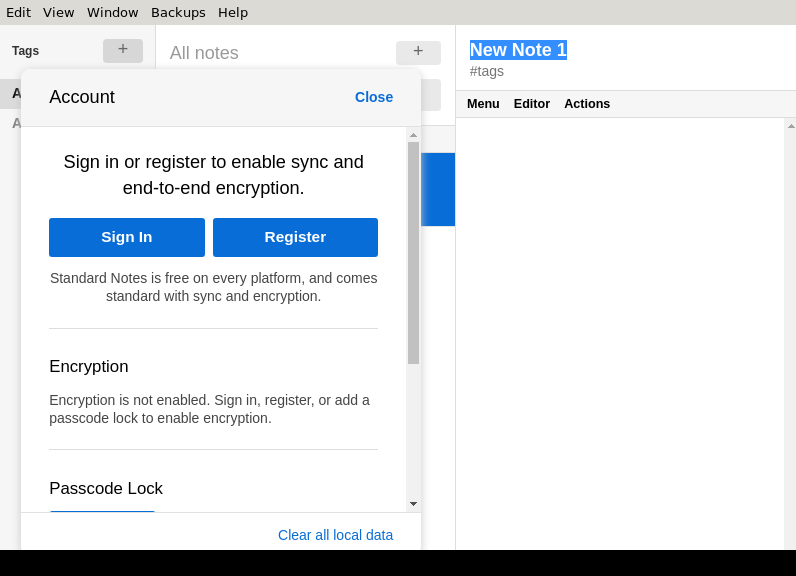796x576 pixels.
Task: Click the All notes heading
Action: click(204, 53)
